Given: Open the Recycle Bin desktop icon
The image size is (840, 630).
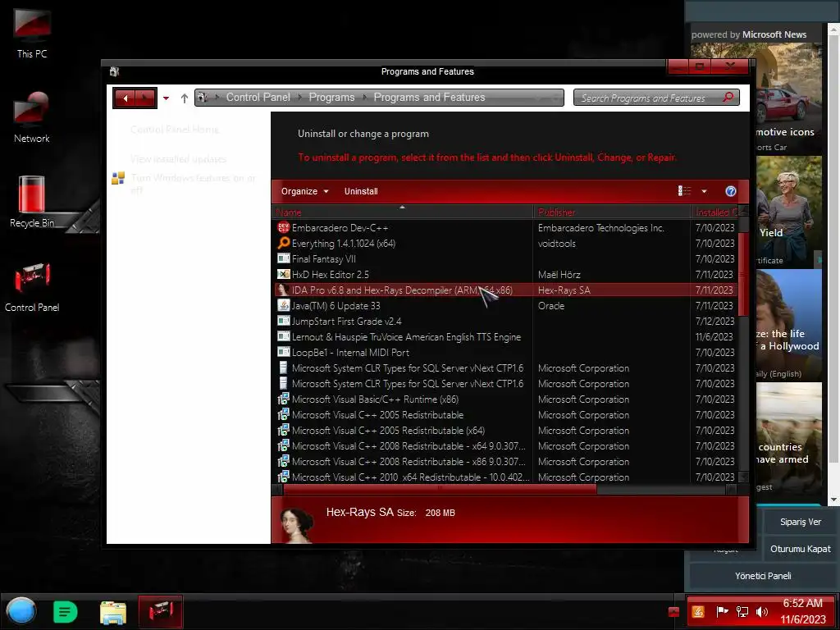Looking at the screenshot, I should point(32,202).
